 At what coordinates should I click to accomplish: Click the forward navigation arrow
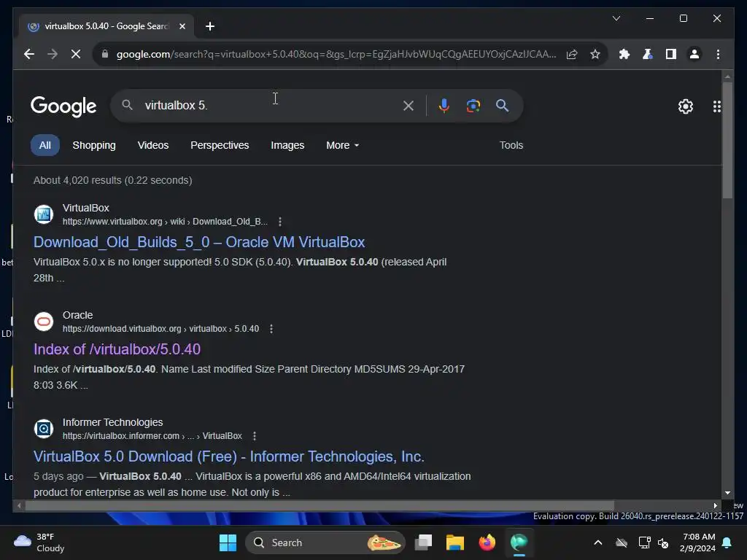[53, 54]
